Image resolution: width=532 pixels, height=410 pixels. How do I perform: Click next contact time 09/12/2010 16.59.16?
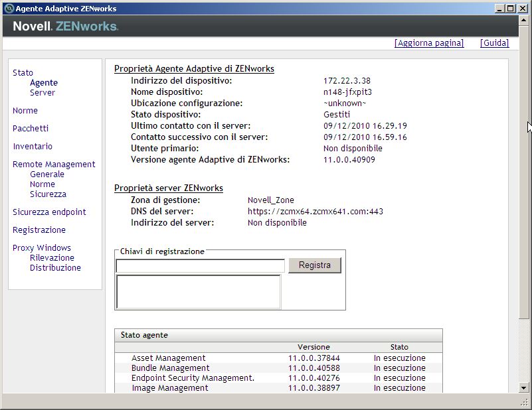[365, 137]
